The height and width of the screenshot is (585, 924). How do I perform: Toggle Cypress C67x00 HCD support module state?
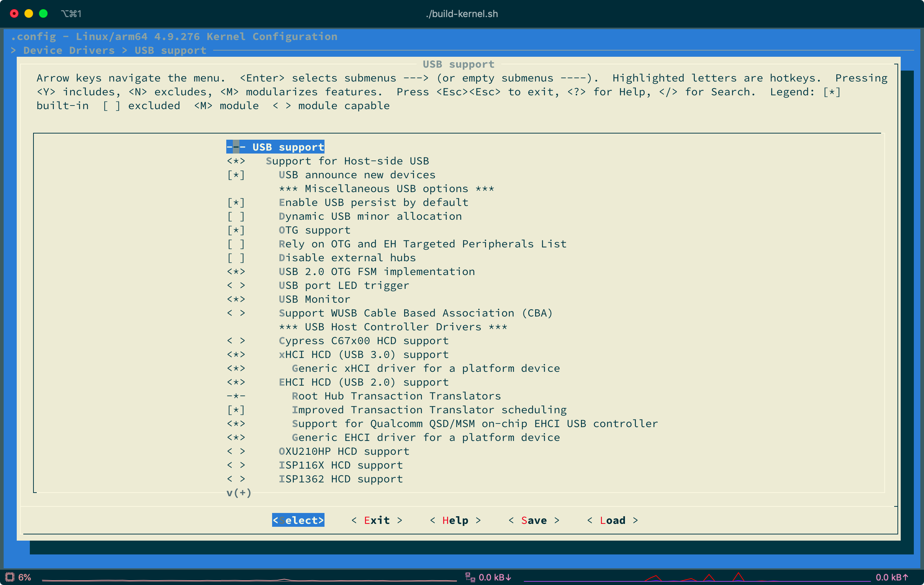point(236,341)
